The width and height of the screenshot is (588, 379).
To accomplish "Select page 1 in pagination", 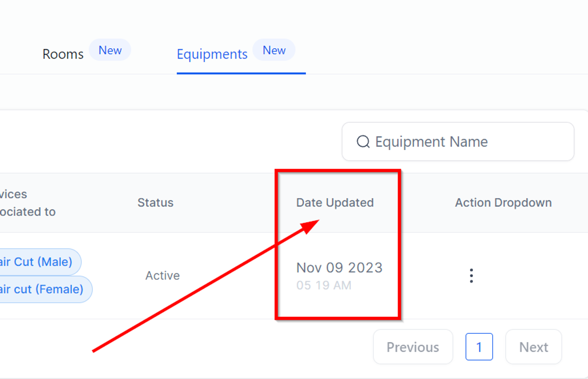I will click(479, 347).
